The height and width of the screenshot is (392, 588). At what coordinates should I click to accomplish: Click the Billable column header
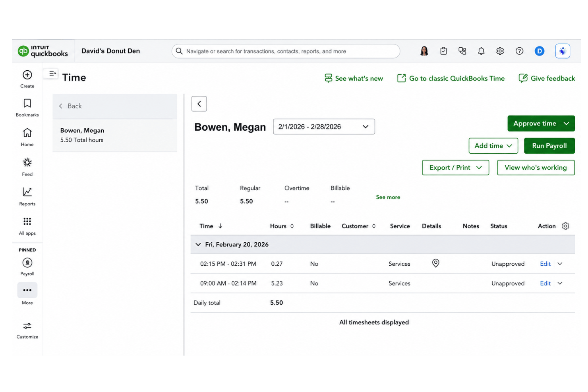point(320,226)
